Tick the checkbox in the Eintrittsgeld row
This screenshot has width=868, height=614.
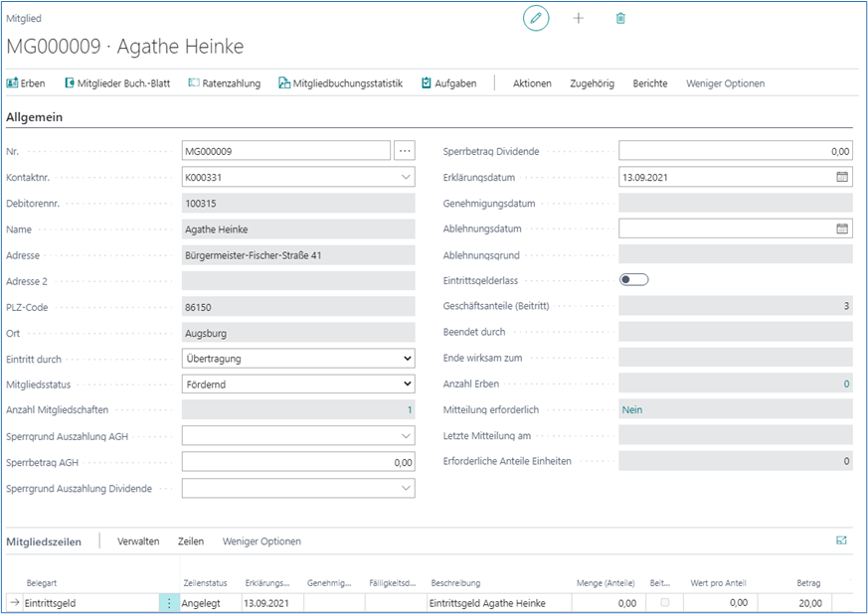pyautogui.click(x=664, y=602)
